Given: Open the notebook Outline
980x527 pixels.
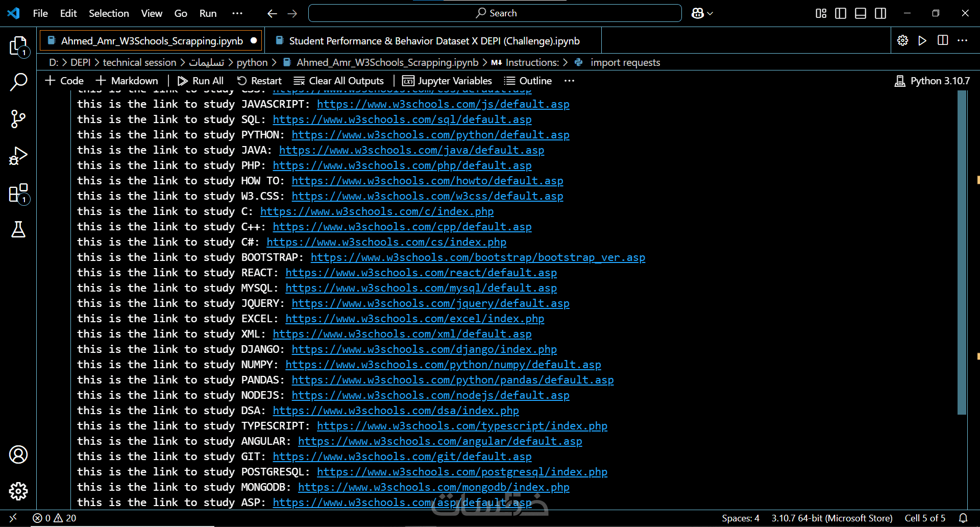Looking at the screenshot, I should click(x=528, y=81).
